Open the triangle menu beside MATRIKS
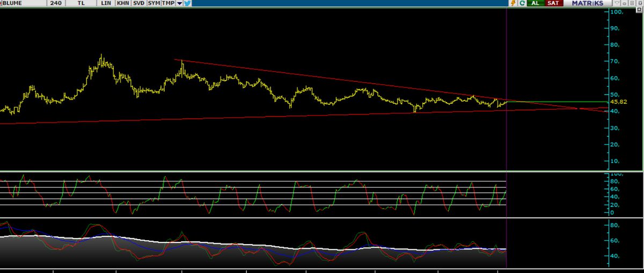 617,3
